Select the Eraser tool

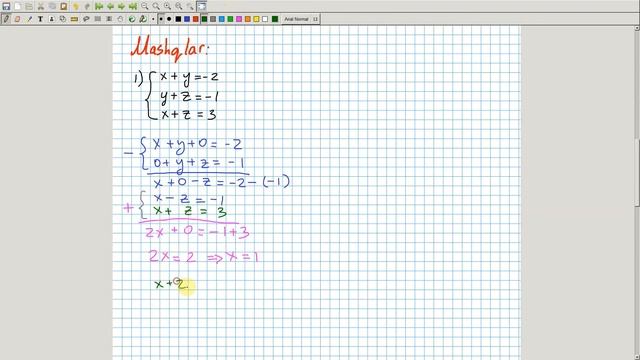[18, 19]
